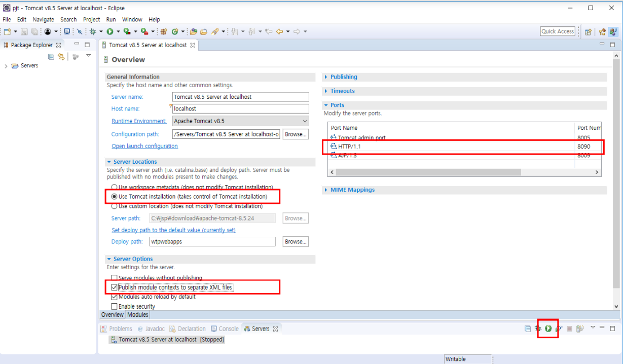Click the Skip All Breakpoints icon
Image resolution: width=623 pixels, height=364 pixels.
(80, 31)
